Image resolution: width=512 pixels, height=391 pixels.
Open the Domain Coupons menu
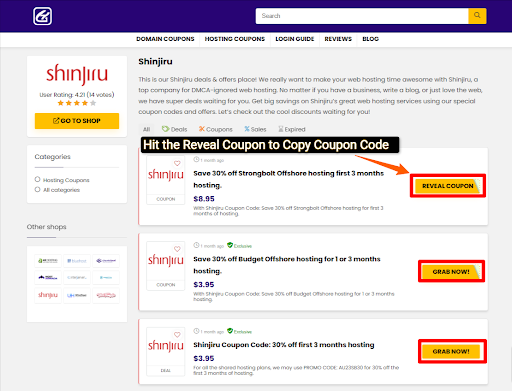point(165,39)
